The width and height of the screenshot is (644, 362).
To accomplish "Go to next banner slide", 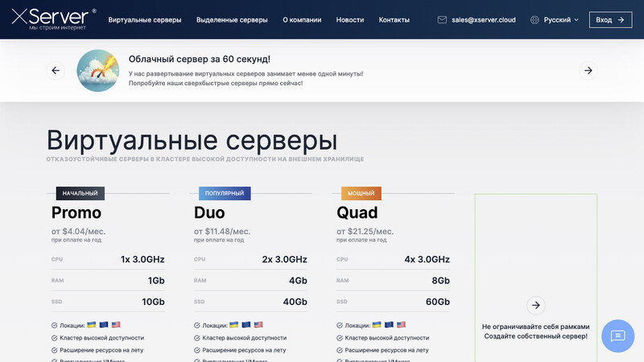I will 588,71.
